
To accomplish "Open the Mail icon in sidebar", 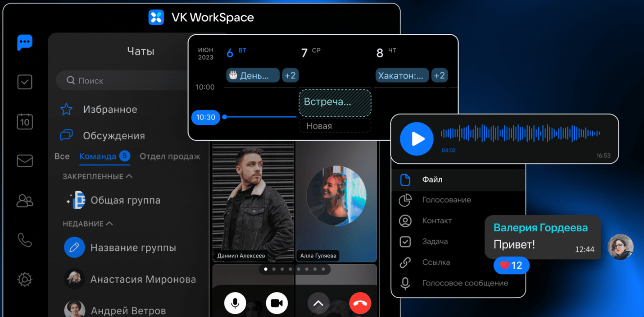I will click(x=24, y=161).
